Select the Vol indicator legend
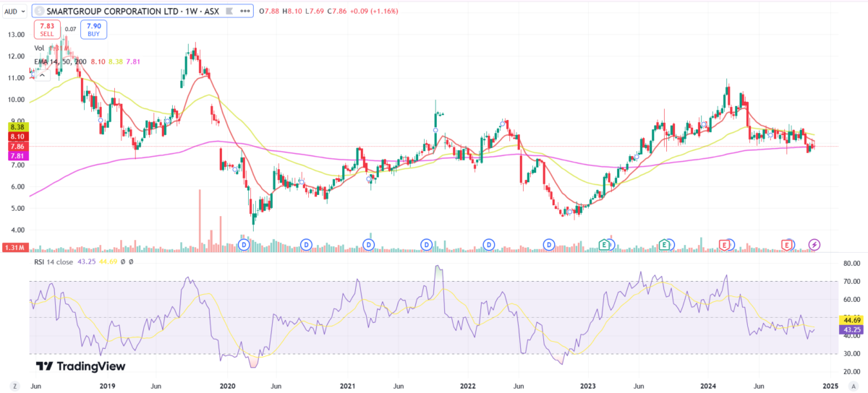The image size is (868, 393). point(39,48)
